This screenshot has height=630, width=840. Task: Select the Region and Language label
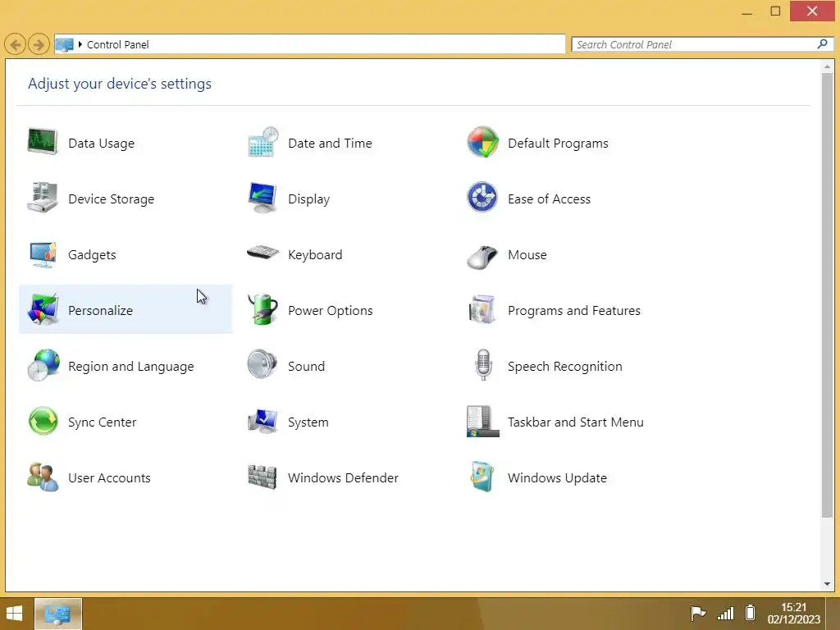(130, 367)
